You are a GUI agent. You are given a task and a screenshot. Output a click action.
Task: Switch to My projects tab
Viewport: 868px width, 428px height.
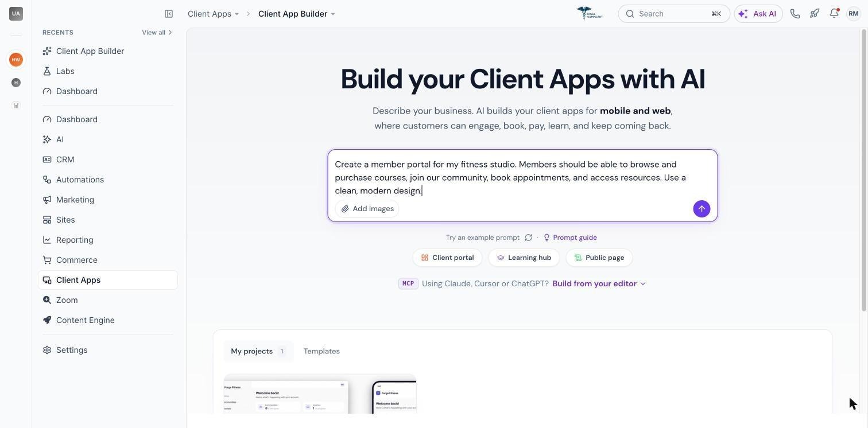pyautogui.click(x=258, y=351)
